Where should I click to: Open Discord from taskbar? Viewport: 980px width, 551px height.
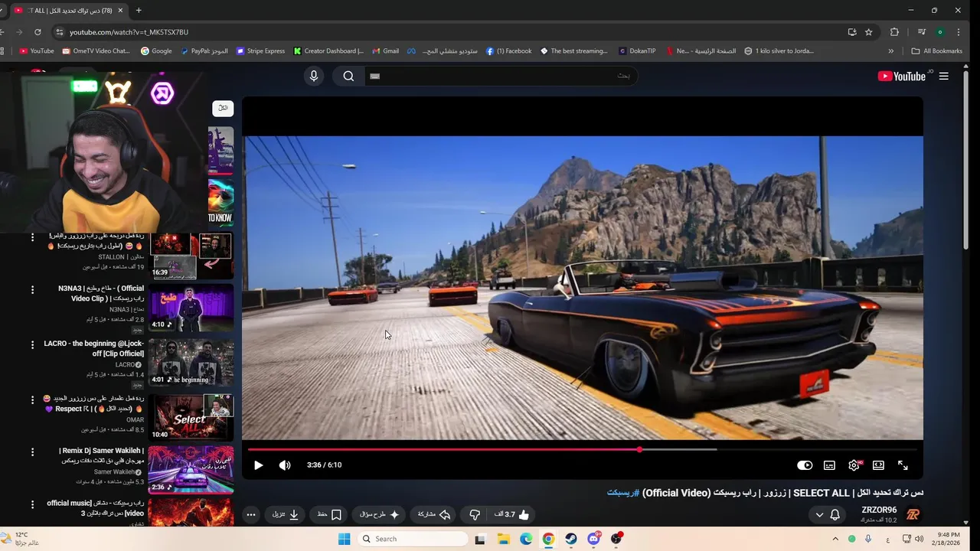pyautogui.click(x=593, y=539)
